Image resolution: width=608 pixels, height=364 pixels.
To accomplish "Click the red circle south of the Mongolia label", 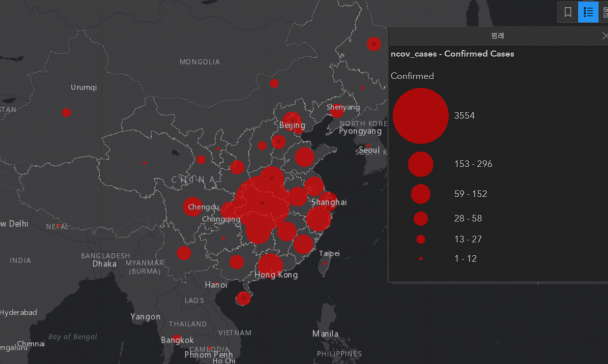I will click(x=274, y=83).
